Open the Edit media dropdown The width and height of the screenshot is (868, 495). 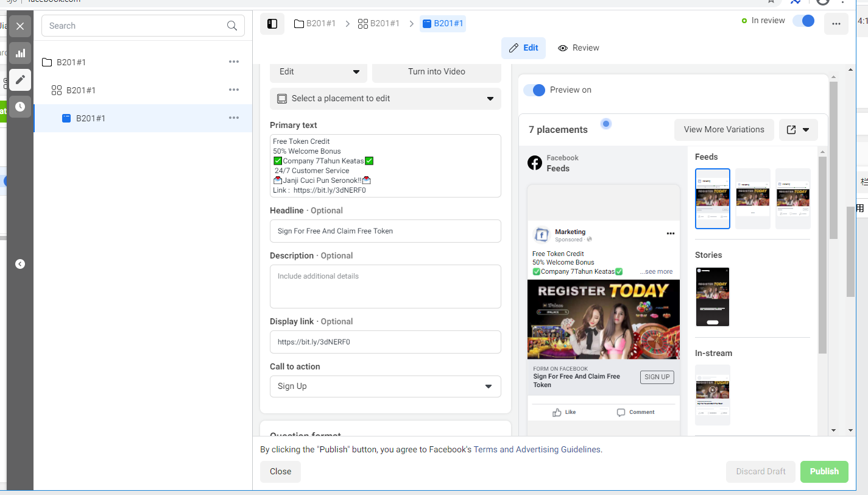tap(319, 72)
